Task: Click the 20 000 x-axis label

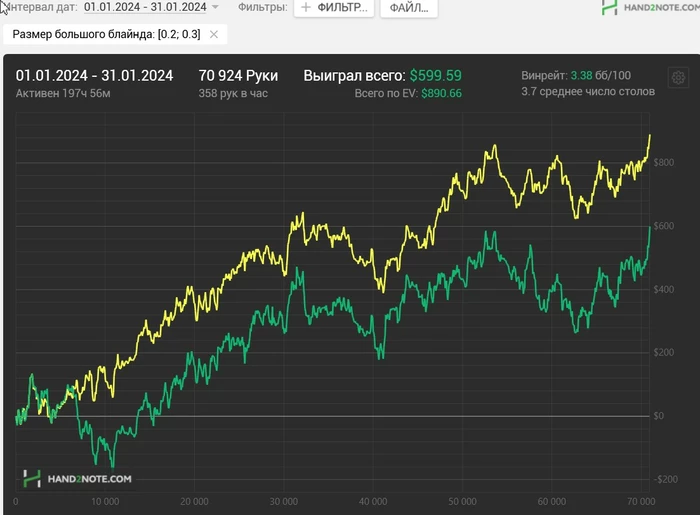Action: (x=194, y=502)
